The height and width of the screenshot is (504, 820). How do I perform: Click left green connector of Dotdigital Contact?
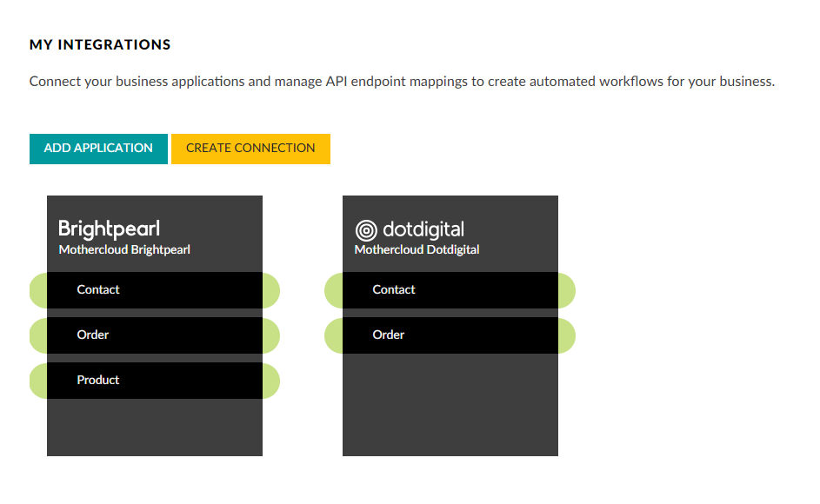click(334, 290)
